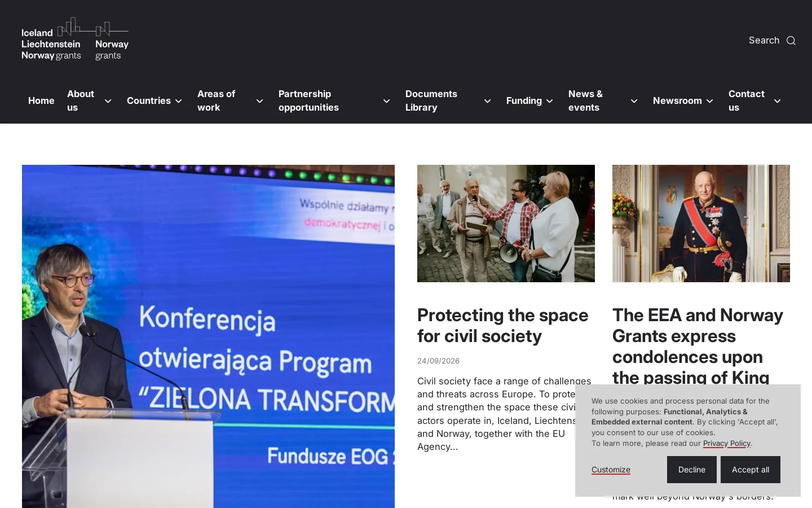Select Documents Library menu item
Image resolution: width=812 pixels, height=508 pixels.
[x=431, y=100]
